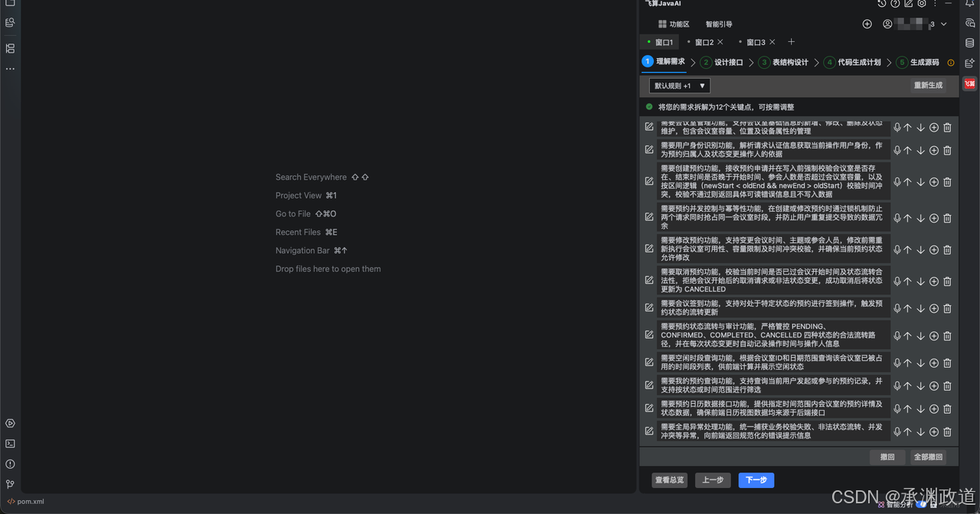Move 预约并发控制 requirement up
The width and height of the screenshot is (980, 514).
click(907, 218)
